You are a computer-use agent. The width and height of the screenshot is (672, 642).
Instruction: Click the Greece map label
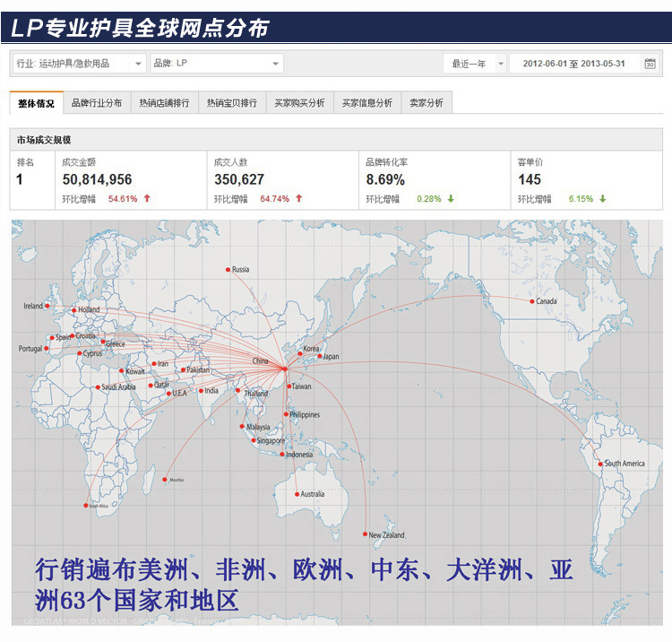[116, 344]
